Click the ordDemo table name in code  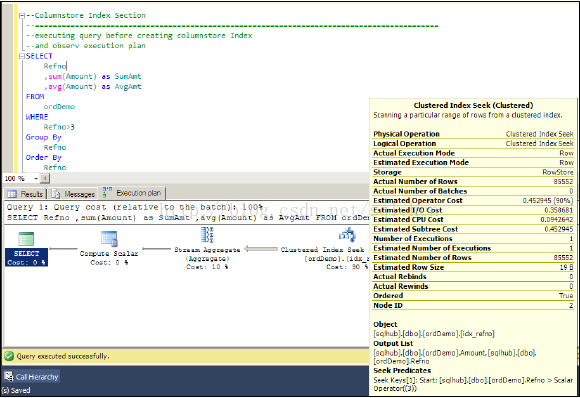tap(59, 107)
